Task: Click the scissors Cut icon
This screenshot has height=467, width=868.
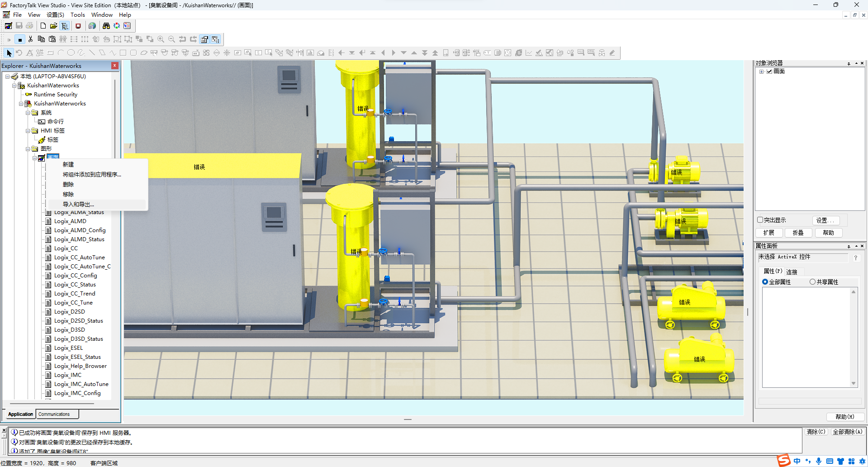Action: click(30, 39)
